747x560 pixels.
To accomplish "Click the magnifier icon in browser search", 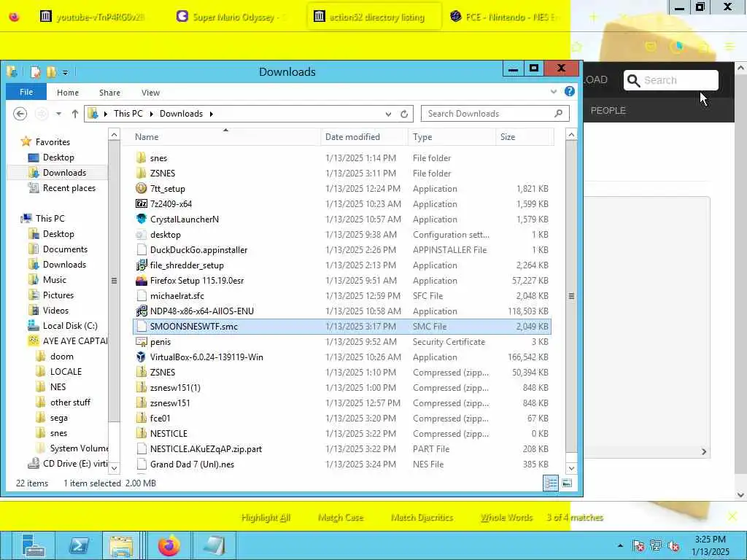I will 633,80.
